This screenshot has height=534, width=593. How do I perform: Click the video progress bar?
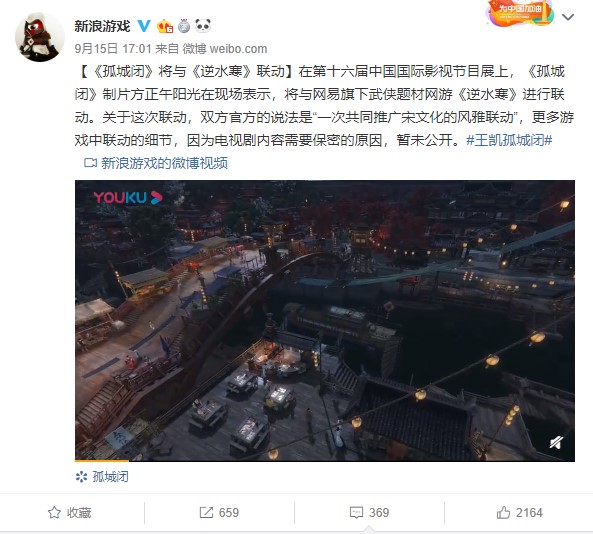pyautogui.click(x=325, y=461)
